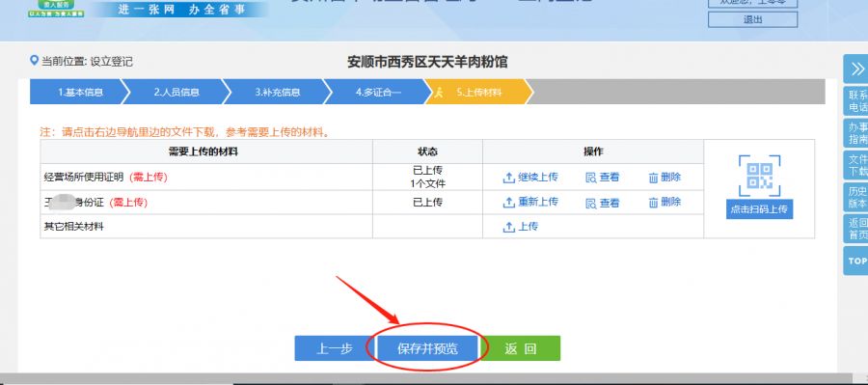Image resolution: width=868 pixels, height=385 pixels.
Task: Click the trash icon in 身份证 row
Action: pyautogui.click(x=653, y=203)
